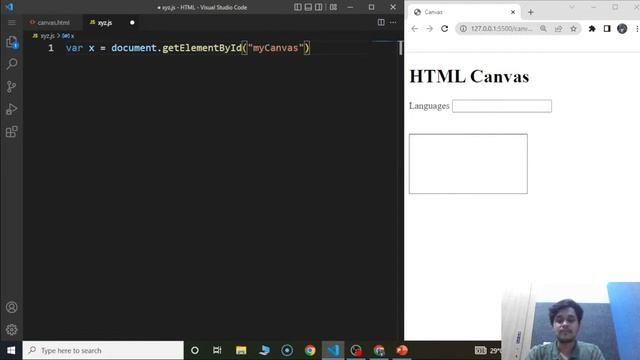Open File Explorer from the taskbar

pos(241,350)
